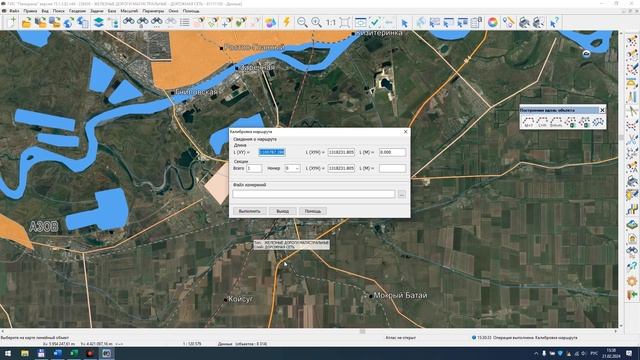
Task: Open the Правка menu
Action: 30,11
